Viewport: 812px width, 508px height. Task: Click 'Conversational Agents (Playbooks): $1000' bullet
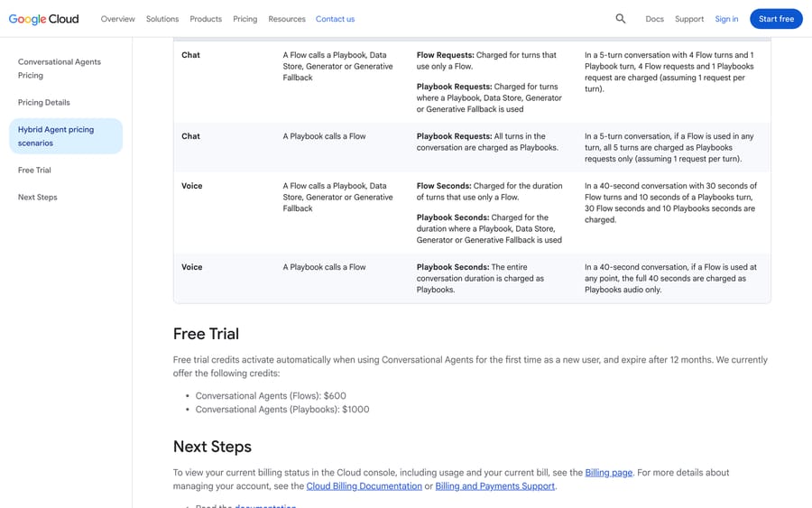[282, 409]
